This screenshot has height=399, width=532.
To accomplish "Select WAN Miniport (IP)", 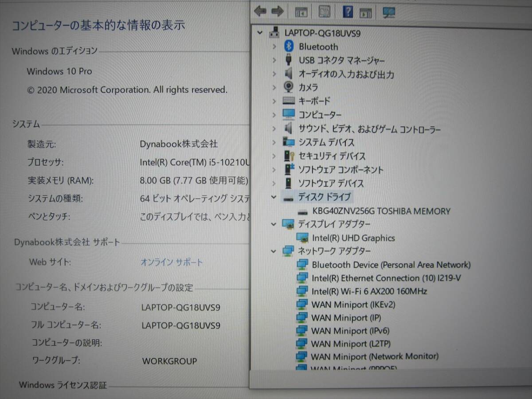I will [x=346, y=317].
